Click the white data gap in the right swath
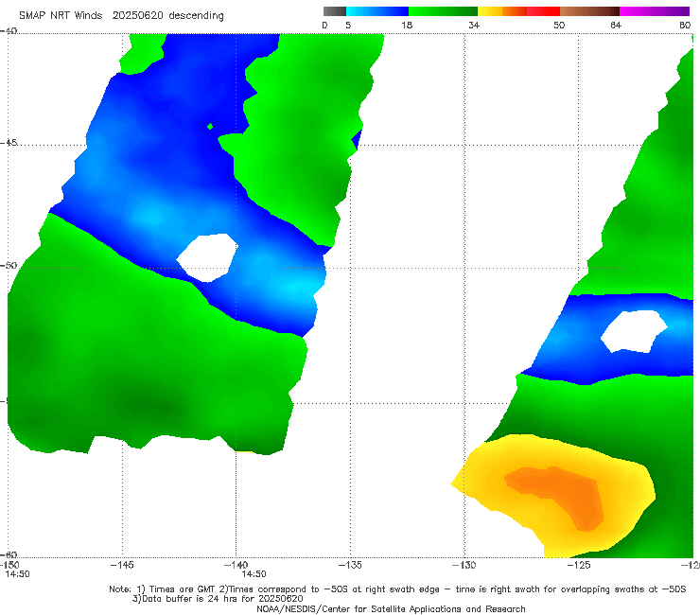Viewport: 700px width, 615px height. 633,331
